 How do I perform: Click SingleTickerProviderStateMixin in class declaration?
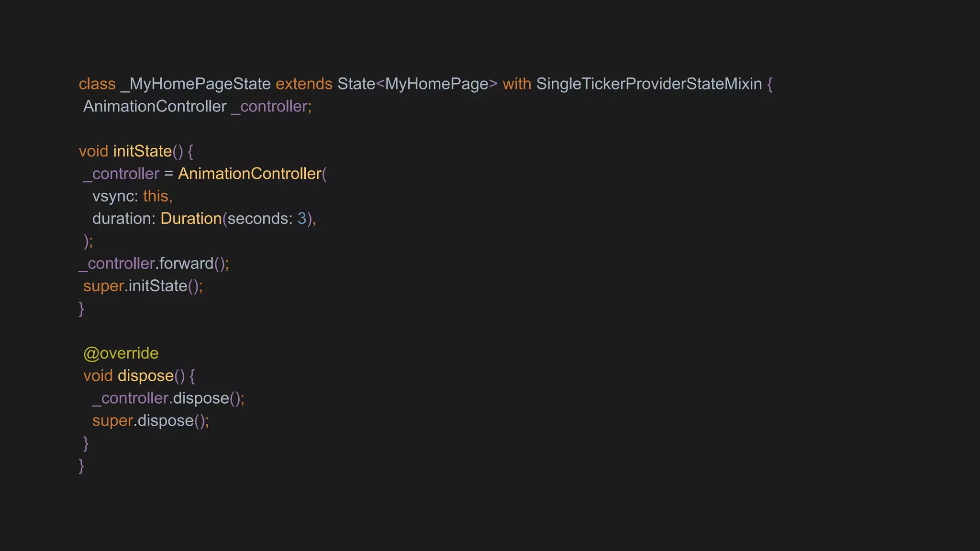(x=649, y=84)
